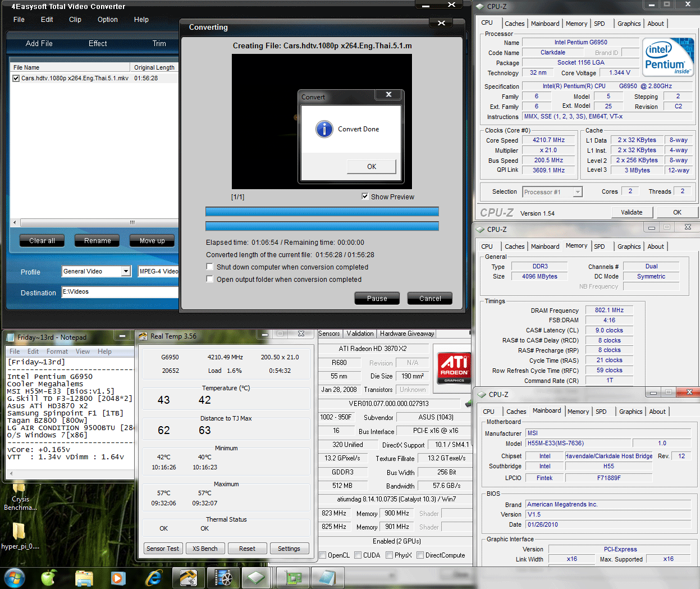This screenshot has width=700, height=589.
Task: Click Add File in video converter toolbar
Action: [39, 43]
